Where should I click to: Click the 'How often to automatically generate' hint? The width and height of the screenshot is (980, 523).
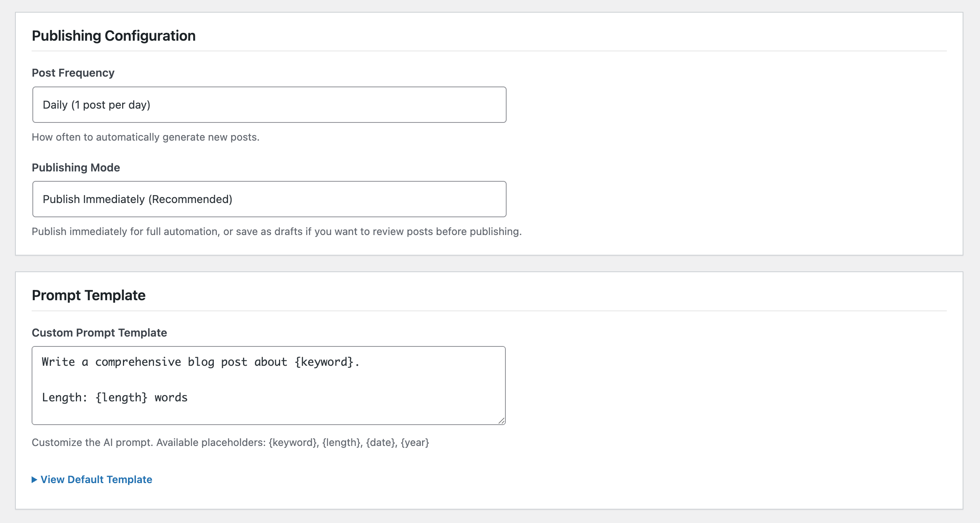145,137
